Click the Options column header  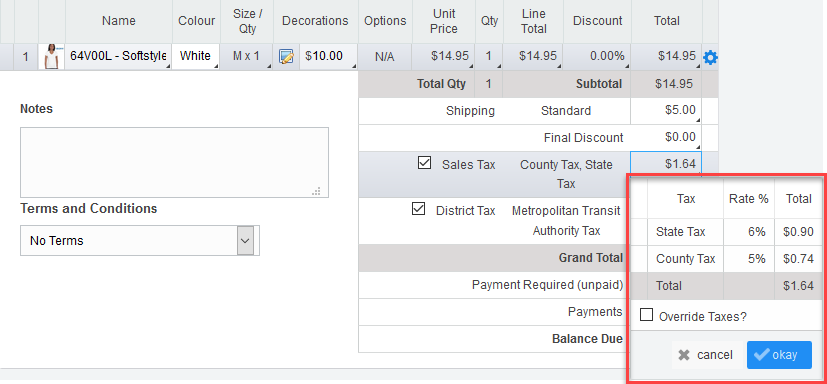385,21
